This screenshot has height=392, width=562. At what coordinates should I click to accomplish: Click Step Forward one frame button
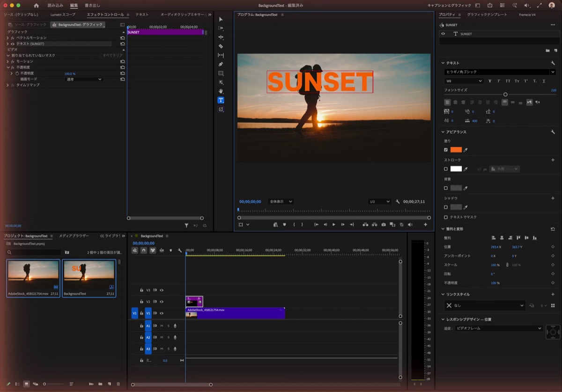click(343, 225)
